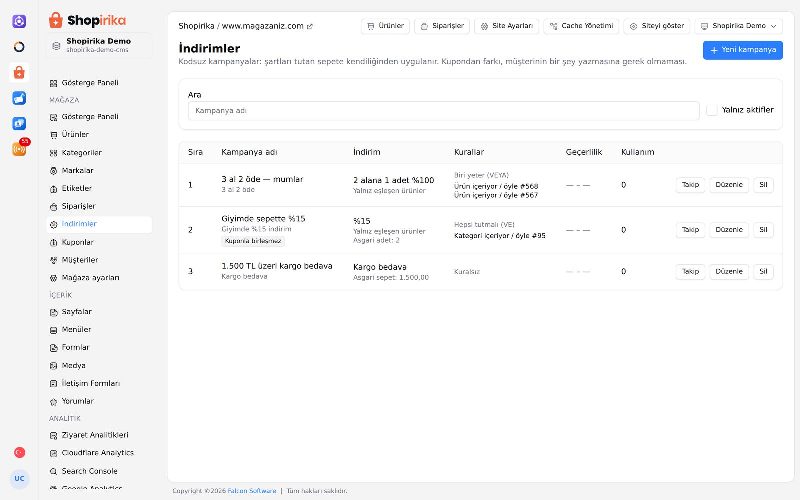Edit the 3 al 2 öde — mumlar campaign
Image resolution: width=800 pixels, height=500 pixels.
tap(729, 185)
